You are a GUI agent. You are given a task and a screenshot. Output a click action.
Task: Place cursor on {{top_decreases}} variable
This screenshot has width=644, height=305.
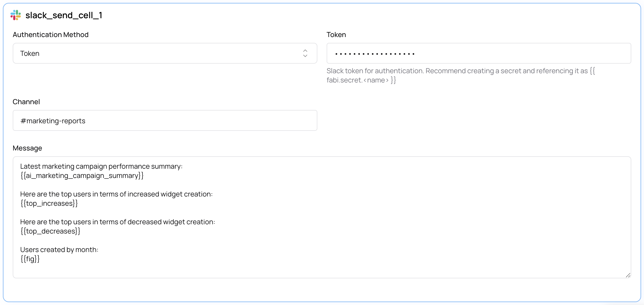[x=50, y=231]
